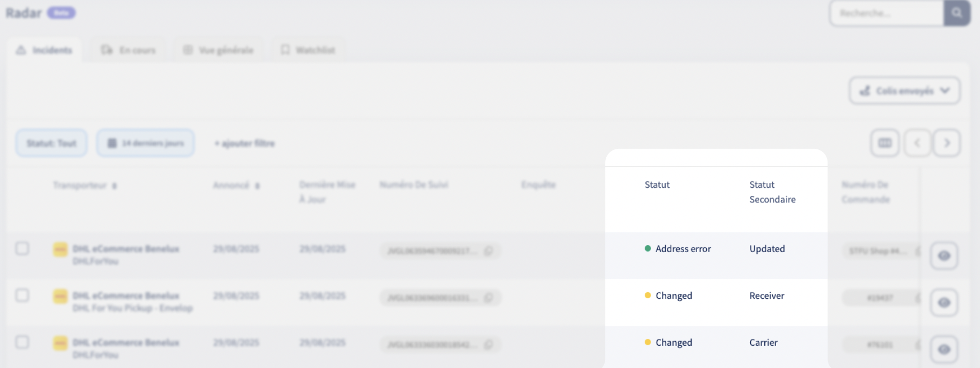Click the Dernière Mise À Jour column header
The height and width of the screenshot is (368, 980).
327,192
